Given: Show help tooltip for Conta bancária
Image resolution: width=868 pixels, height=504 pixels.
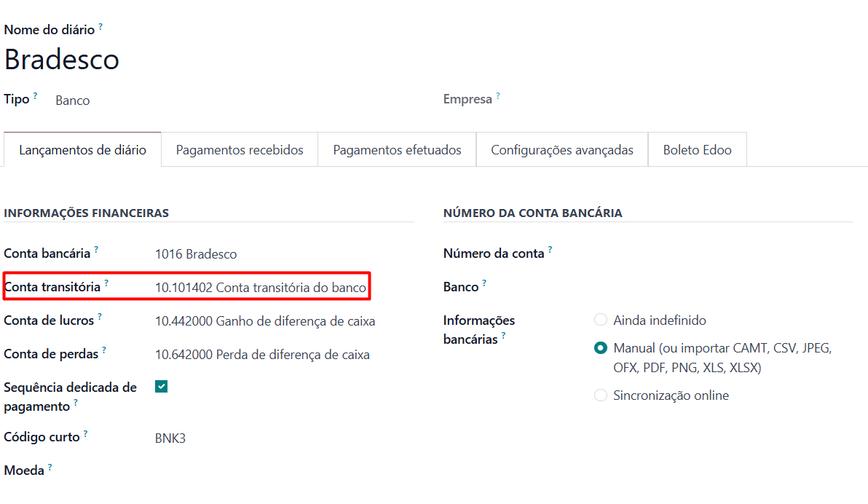Looking at the screenshot, I should 96,250.
